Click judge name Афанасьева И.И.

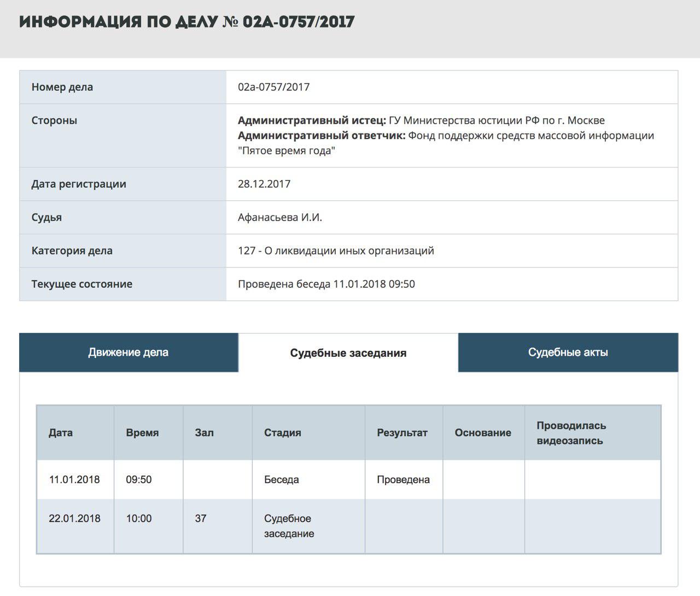click(x=280, y=217)
